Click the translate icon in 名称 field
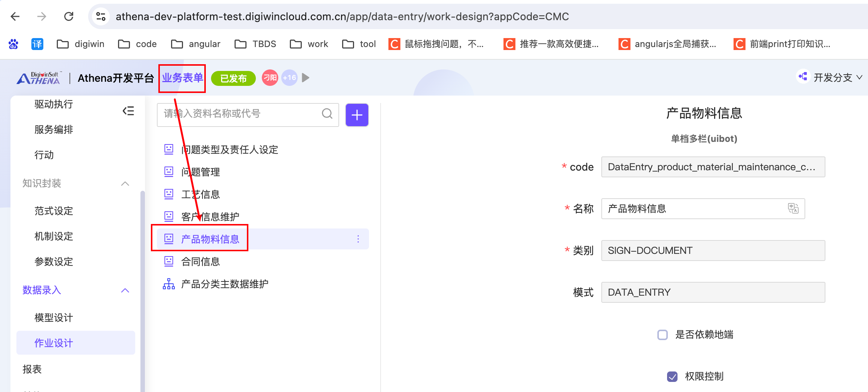 pyautogui.click(x=793, y=208)
